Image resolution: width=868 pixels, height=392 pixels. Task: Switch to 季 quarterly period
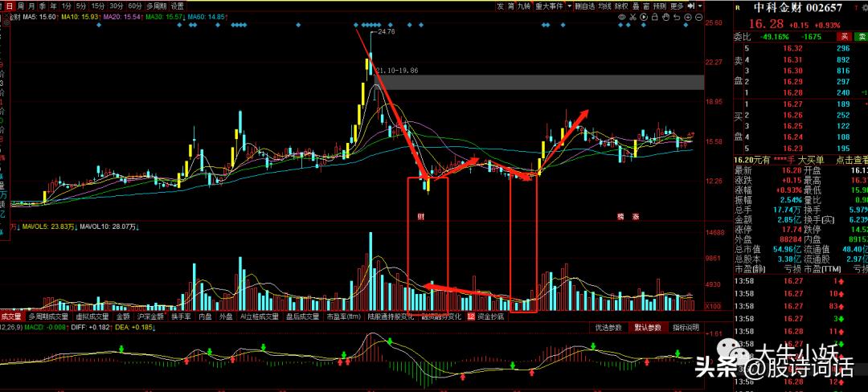pyautogui.click(x=42, y=6)
